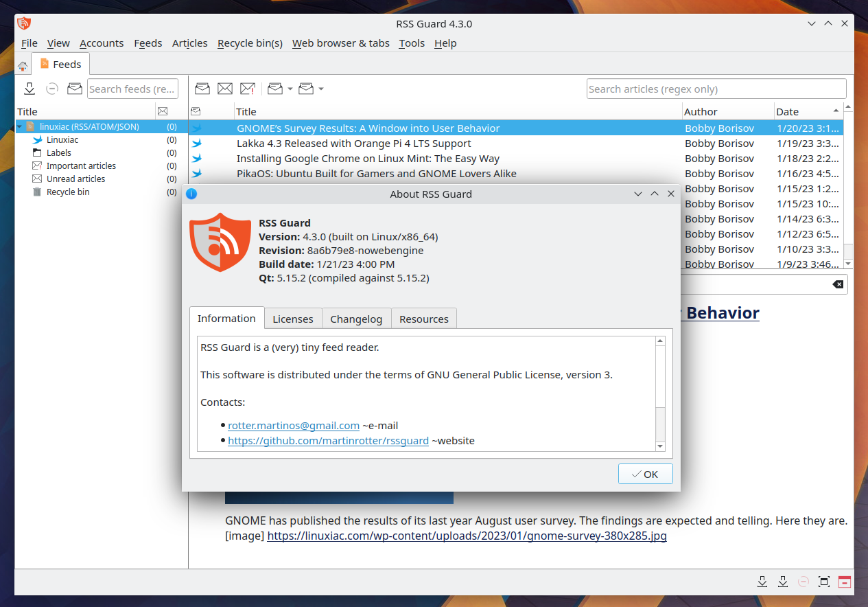Click the backspace clear icon in the preview search box
Image resolution: width=868 pixels, height=607 pixels.
click(x=838, y=284)
